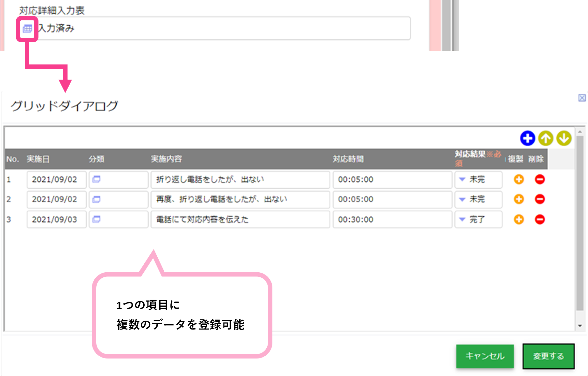Click the 実施日 column header
The image size is (588, 376).
tap(38, 159)
